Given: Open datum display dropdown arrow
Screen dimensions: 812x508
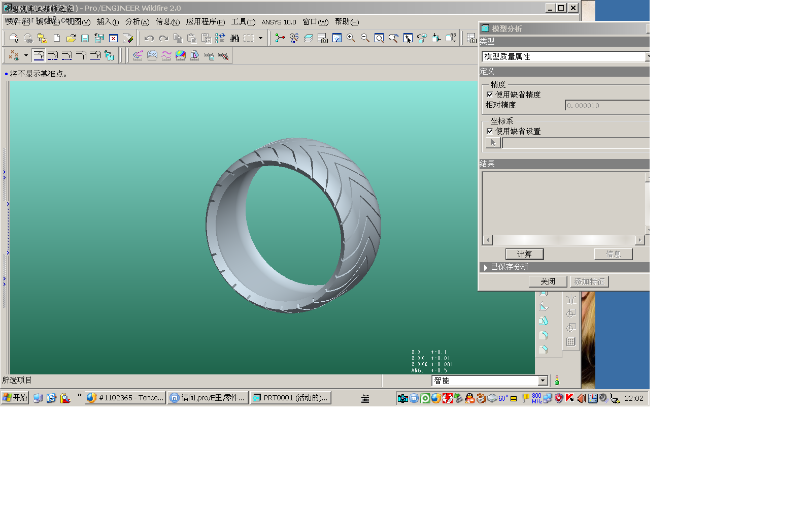Looking at the screenshot, I should (26, 55).
